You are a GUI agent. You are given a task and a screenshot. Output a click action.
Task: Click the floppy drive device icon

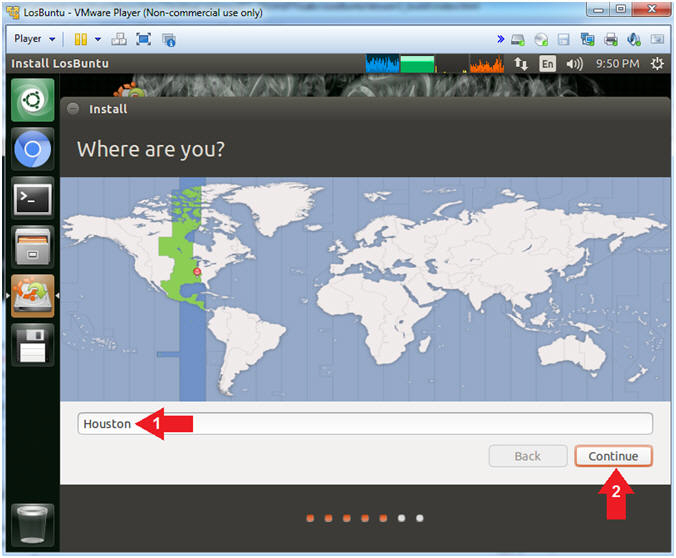[x=563, y=40]
